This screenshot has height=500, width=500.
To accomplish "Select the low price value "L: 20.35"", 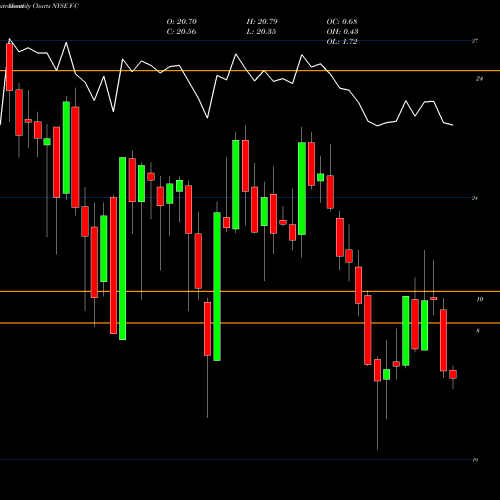I will (262, 32).
